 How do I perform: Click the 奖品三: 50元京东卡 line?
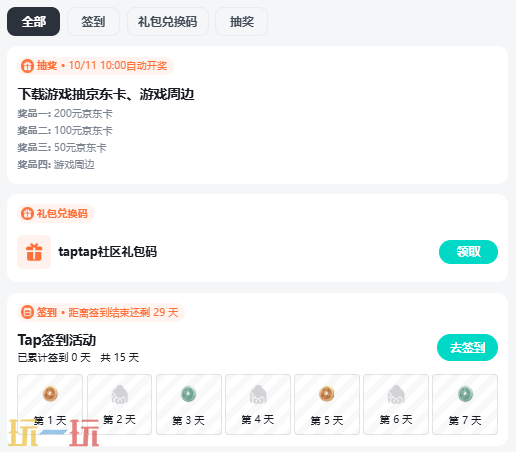coord(62,147)
